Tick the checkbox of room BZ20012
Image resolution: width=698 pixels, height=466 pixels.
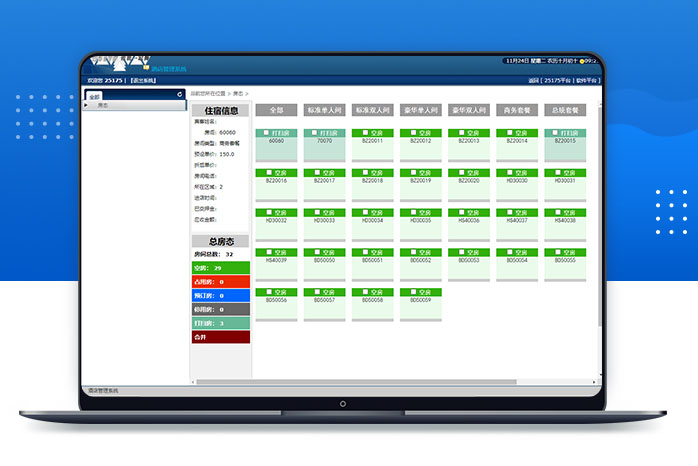[413, 133]
